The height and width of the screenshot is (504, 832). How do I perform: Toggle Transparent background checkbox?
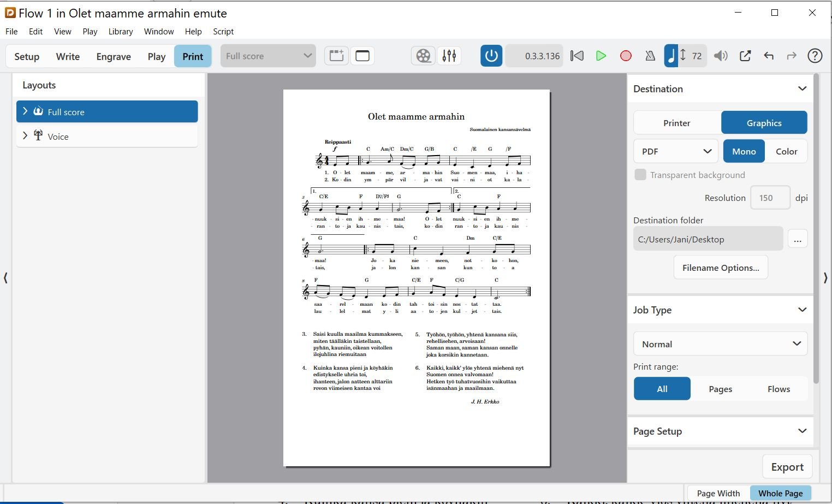(x=640, y=175)
